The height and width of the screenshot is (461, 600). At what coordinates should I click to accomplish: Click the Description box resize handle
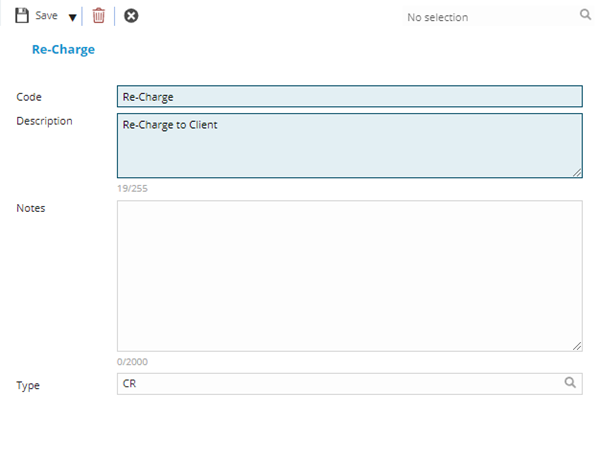577,172
